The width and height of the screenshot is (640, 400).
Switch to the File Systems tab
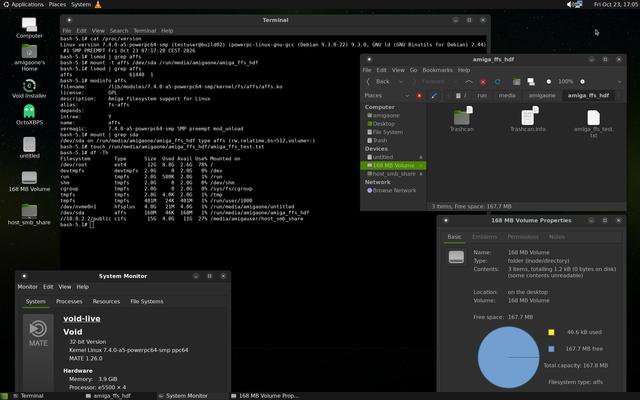pos(147,302)
